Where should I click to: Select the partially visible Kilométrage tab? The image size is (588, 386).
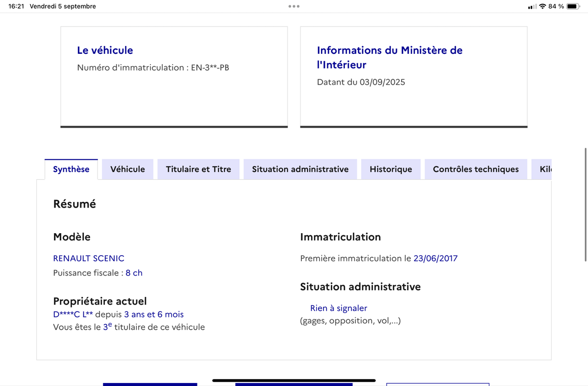coord(541,169)
